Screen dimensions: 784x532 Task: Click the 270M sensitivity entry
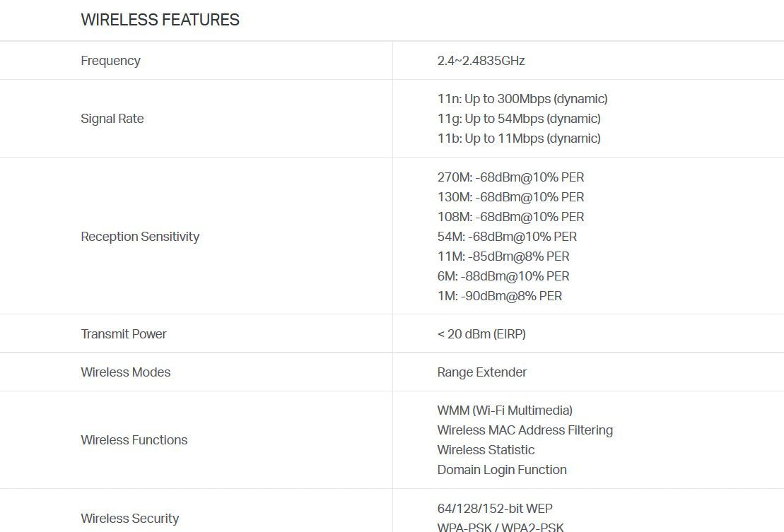click(x=510, y=177)
